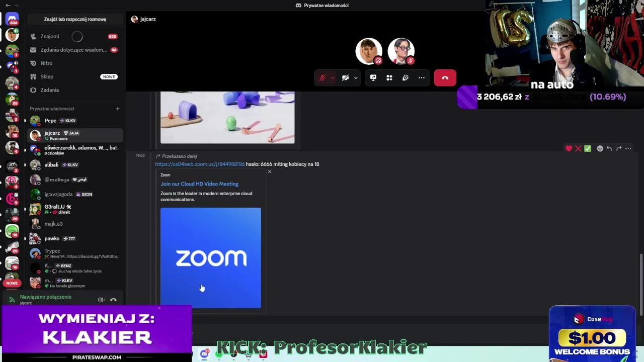This screenshot has height=362, width=644.
Task: Open direct message with pawko
Action: click(x=75, y=238)
